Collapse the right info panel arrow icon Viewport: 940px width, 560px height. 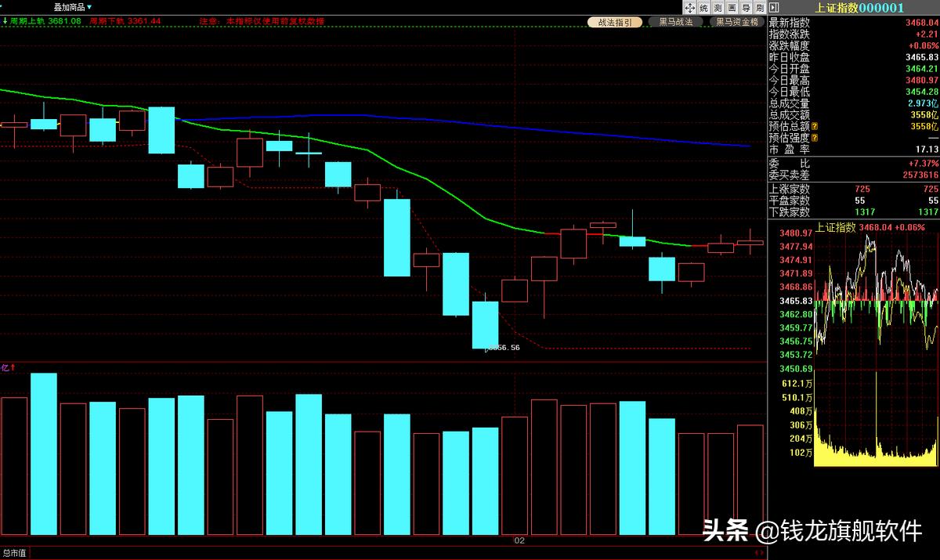(773, 7)
